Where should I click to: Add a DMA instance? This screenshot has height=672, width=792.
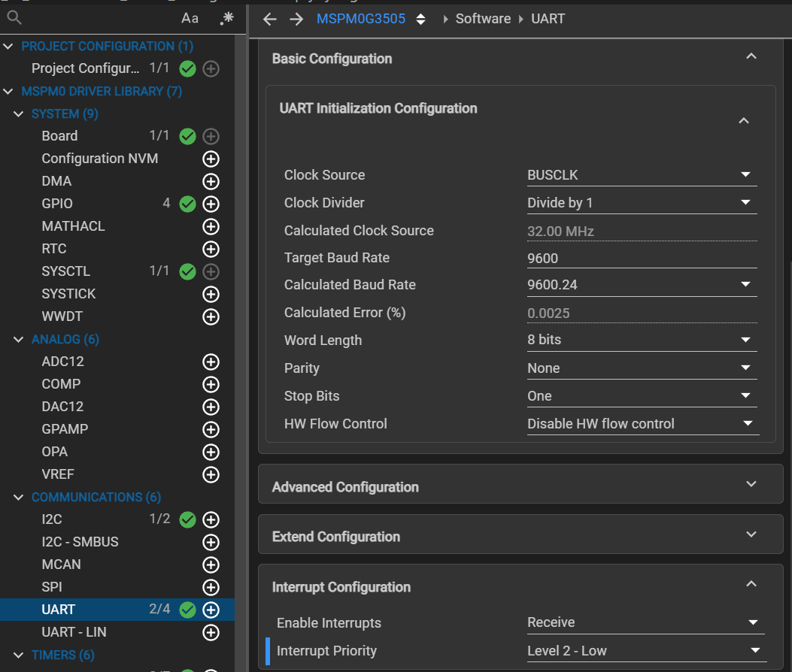click(211, 181)
